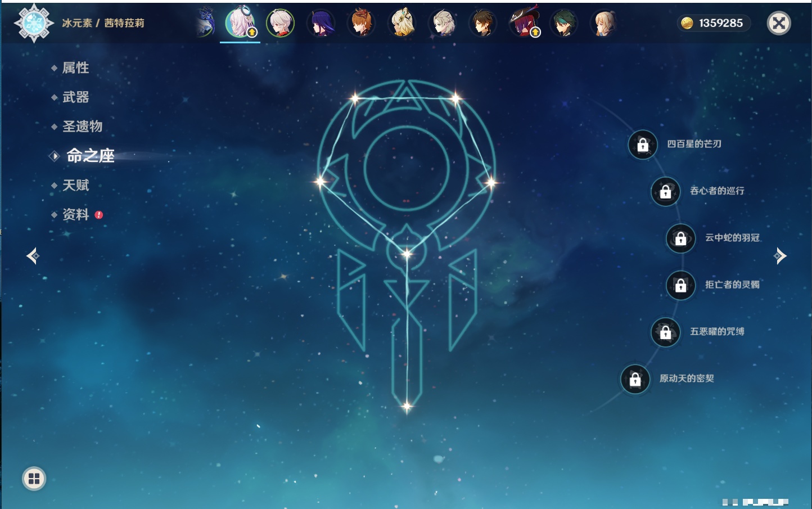Screen dimensions: 812x509
Task: Select the purple-haired character avatar
Action: click(321, 23)
